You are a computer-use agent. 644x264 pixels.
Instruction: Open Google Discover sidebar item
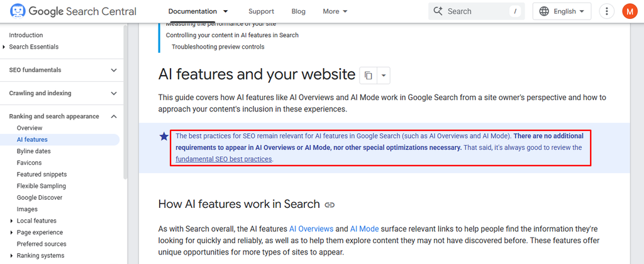40,197
